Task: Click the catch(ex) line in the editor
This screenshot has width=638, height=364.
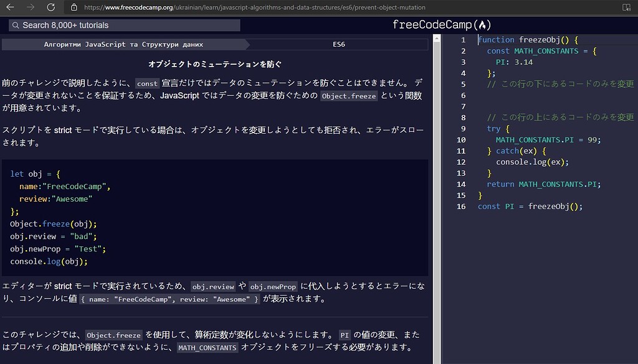Action: [517, 151]
